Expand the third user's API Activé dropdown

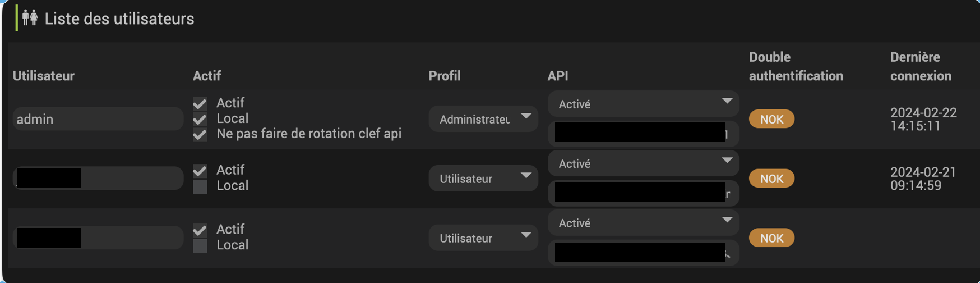tap(643, 223)
